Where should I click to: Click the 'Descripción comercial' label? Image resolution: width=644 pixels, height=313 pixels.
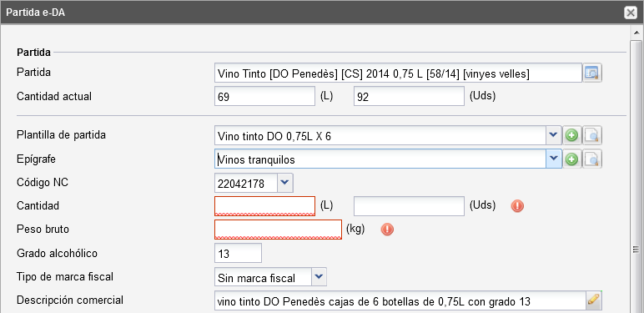tap(70, 300)
